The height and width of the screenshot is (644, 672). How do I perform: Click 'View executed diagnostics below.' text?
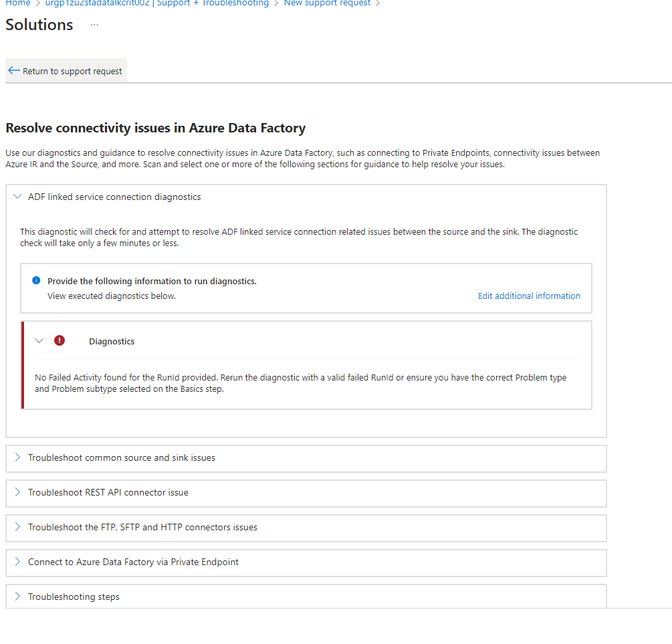pyautogui.click(x=112, y=296)
